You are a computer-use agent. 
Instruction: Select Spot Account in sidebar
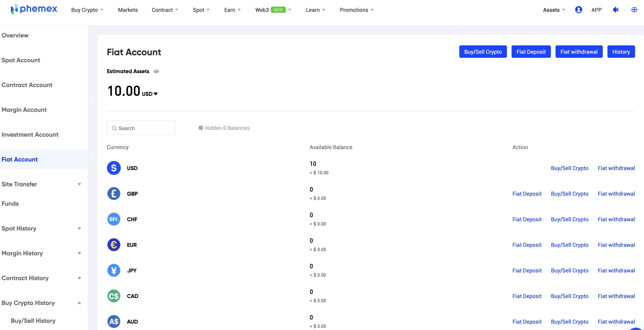pos(21,60)
